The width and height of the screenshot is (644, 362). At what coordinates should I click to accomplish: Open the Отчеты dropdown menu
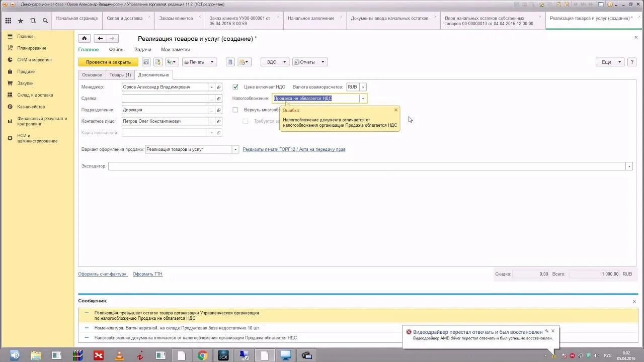tap(310, 62)
